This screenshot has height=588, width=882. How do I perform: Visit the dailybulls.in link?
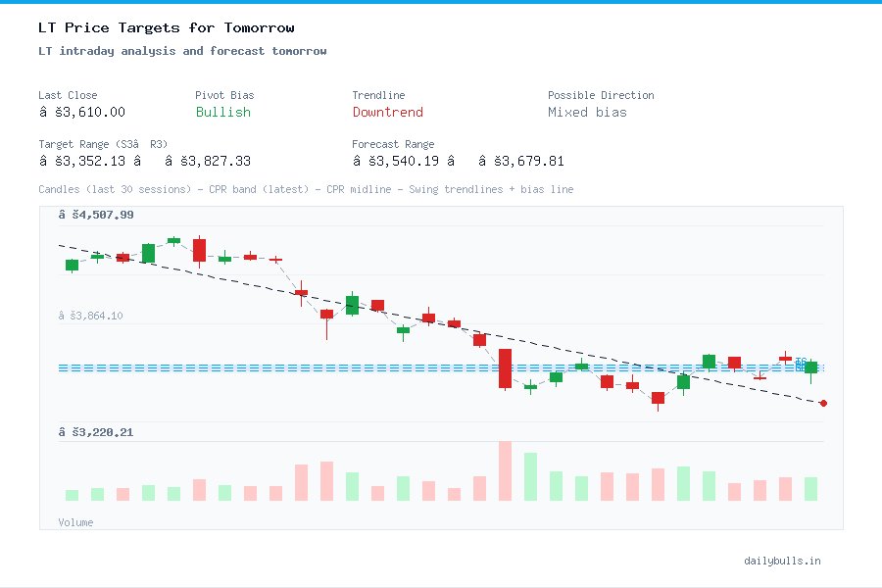[784, 561]
